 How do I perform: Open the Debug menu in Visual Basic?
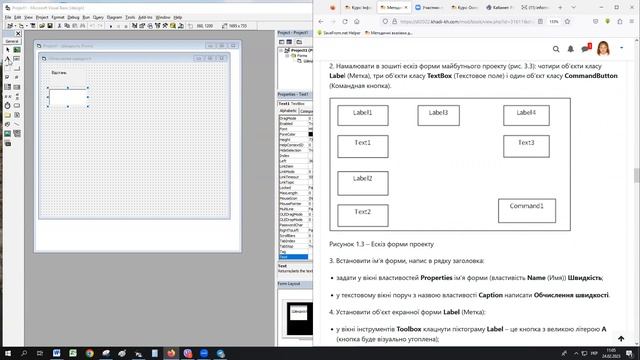(73, 17)
